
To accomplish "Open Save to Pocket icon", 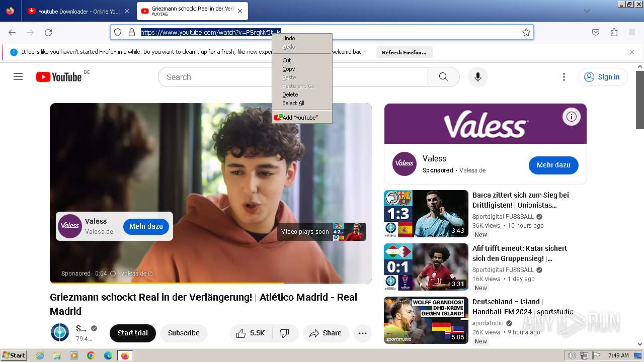I will coord(596,32).
